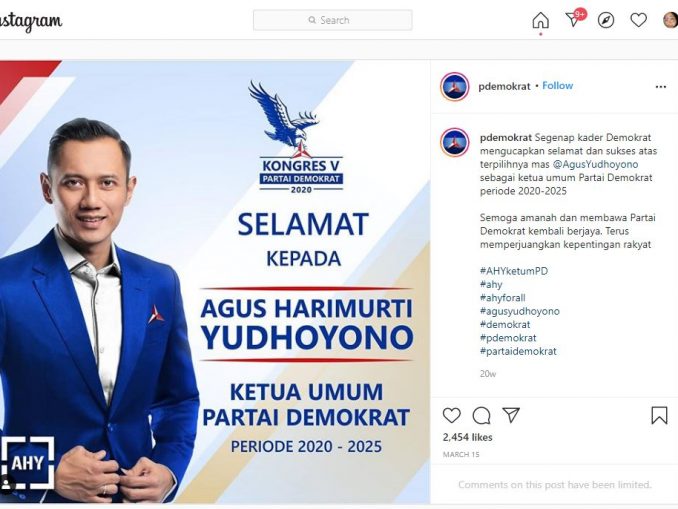Viewport: 678px width, 509px height.
Task: Open the three-dots more options menu
Action: click(661, 87)
